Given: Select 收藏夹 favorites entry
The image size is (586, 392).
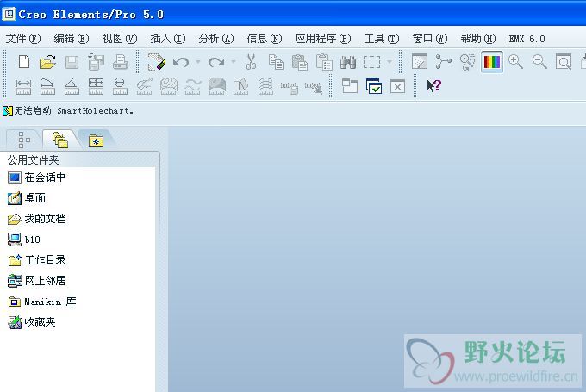Looking at the screenshot, I should pos(31,321).
